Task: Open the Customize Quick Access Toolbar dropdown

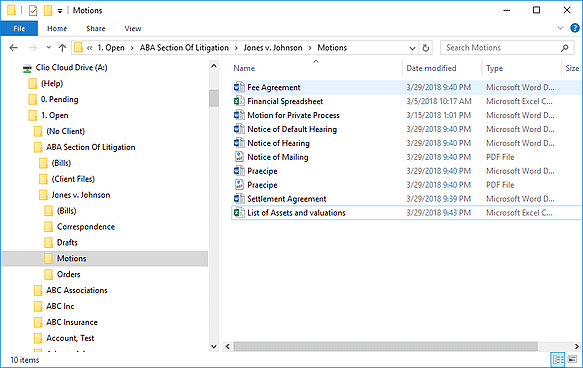Action: pos(60,11)
